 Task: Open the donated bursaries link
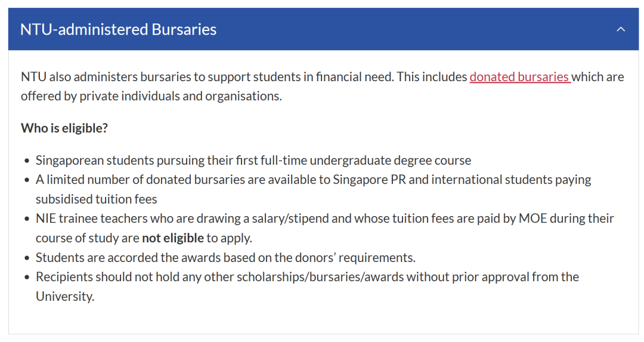tap(520, 77)
